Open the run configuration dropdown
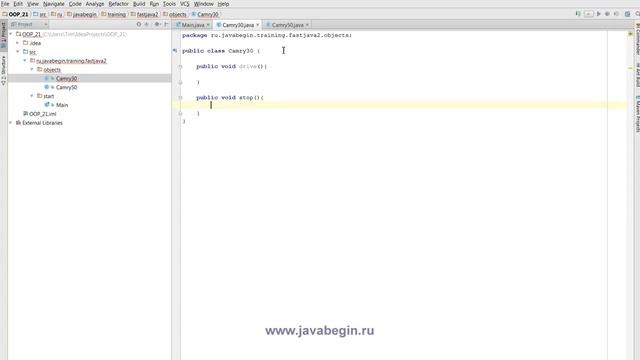This screenshot has height=360, width=640. (x=588, y=14)
